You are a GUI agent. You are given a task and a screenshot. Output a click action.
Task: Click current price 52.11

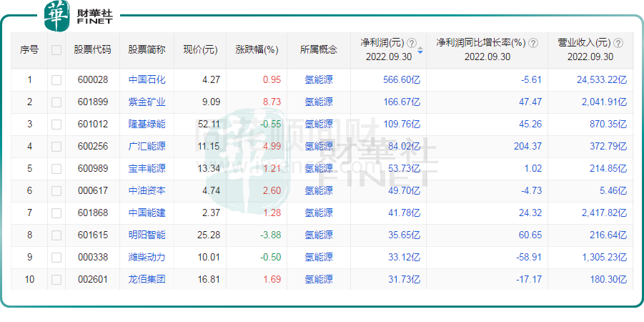(209, 125)
